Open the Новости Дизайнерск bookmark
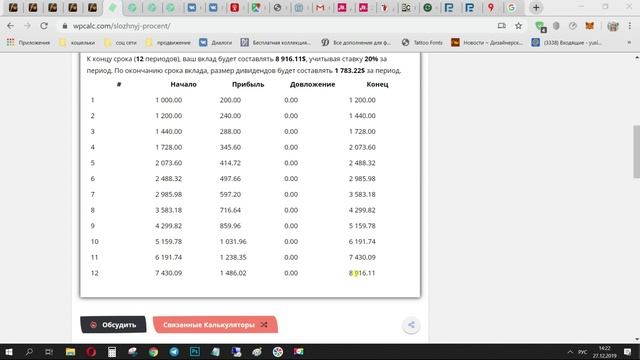Viewport: 640px width, 360px height. click(487, 42)
